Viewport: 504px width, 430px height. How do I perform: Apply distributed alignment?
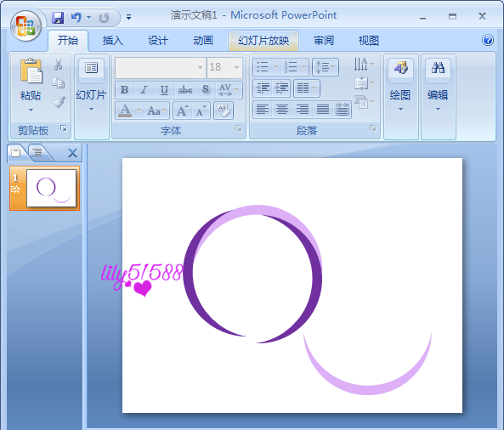pos(342,110)
